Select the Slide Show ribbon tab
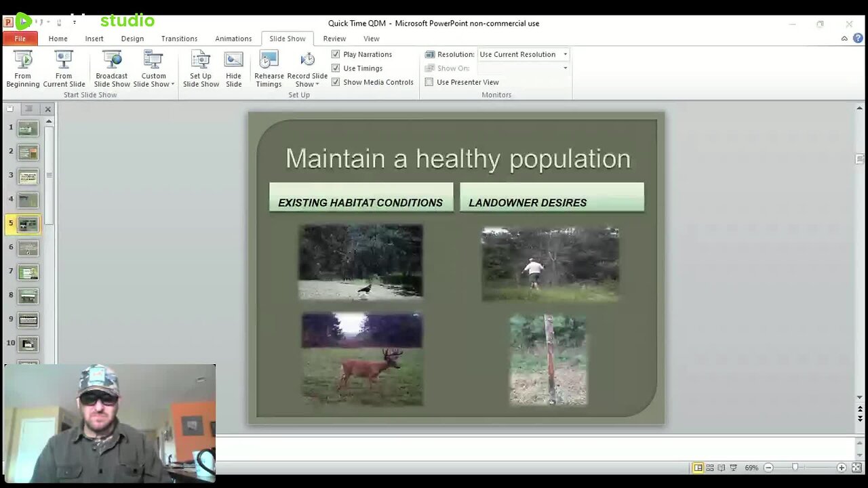 coord(288,39)
